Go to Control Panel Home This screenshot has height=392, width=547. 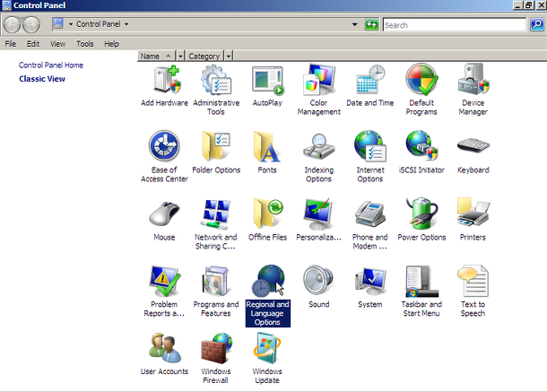click(51, 65)
